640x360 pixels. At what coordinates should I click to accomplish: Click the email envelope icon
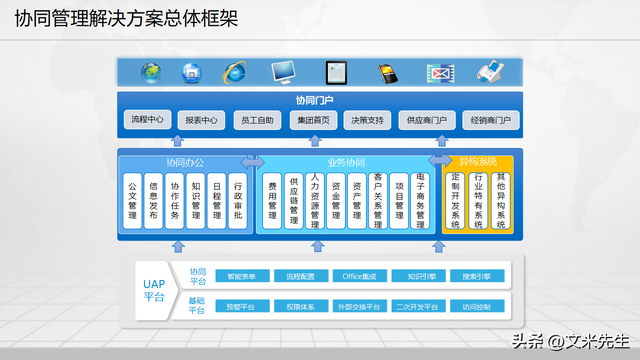click(440, 74)
